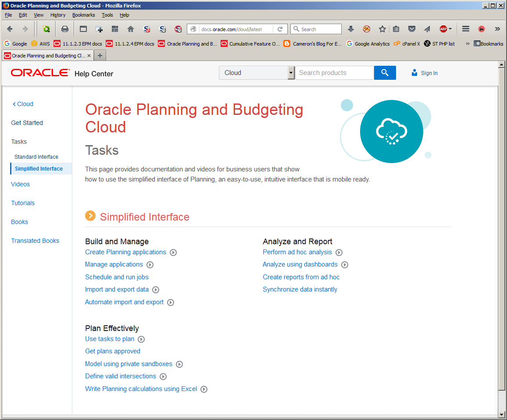Image resolution: width=507 pixels, height=420 pixels.
Task: Open the bookmarks list clipboard icon
Action: 396,29
